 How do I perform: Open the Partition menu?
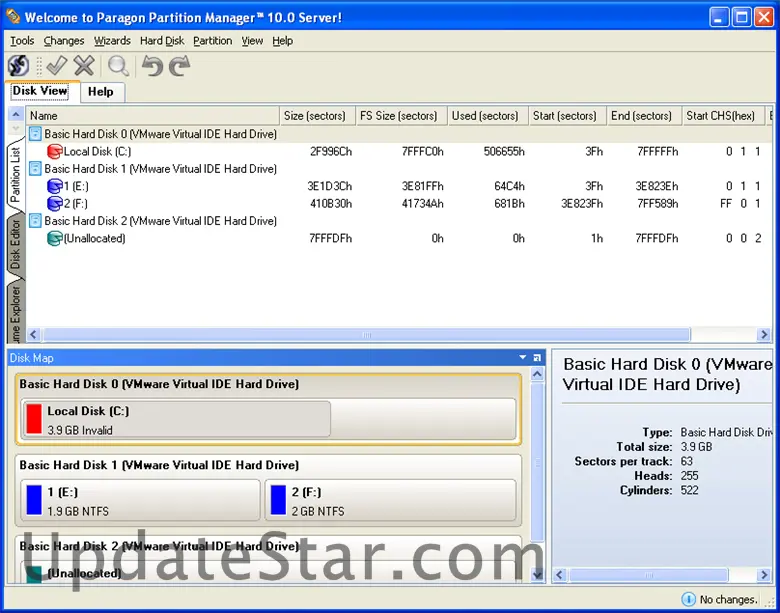(212, 41)
